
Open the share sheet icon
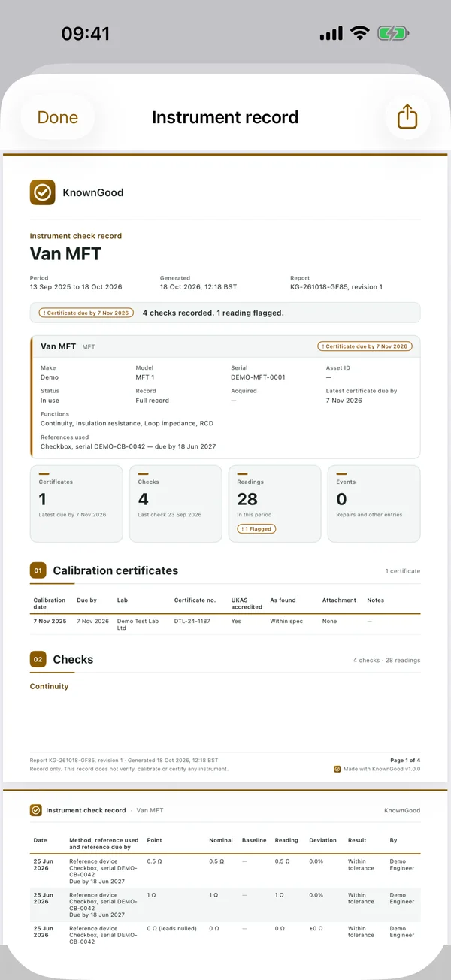tap(407, 117)
